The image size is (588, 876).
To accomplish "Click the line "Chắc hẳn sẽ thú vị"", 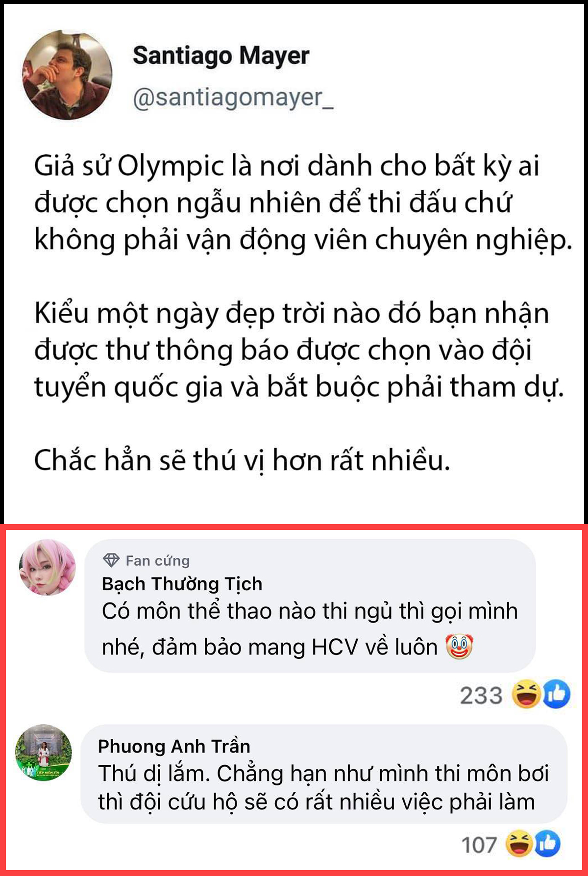I will point(242,460).
